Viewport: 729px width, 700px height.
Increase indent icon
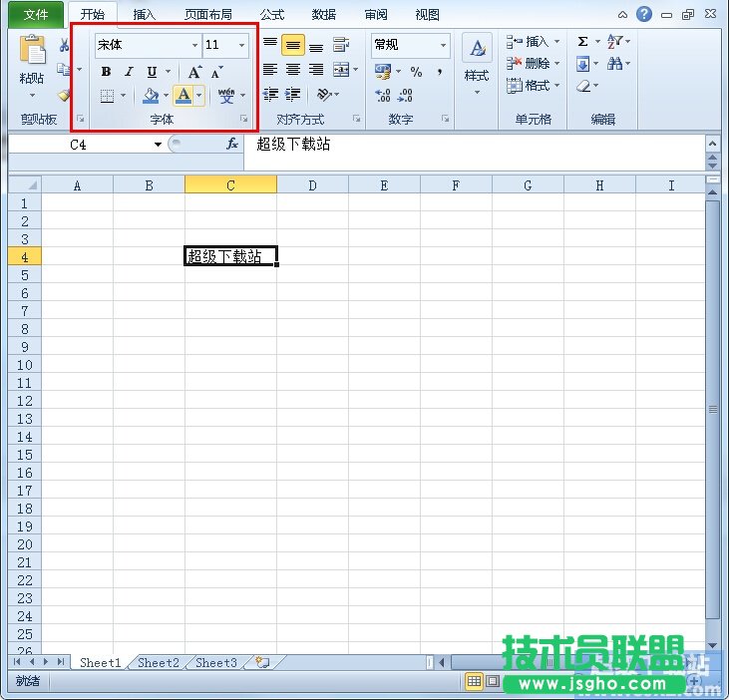coord(293,95)
